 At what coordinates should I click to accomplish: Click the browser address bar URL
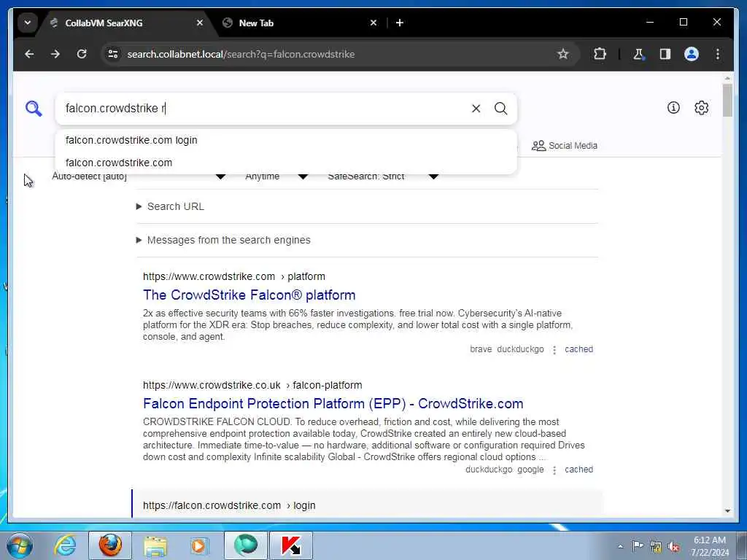241,54
